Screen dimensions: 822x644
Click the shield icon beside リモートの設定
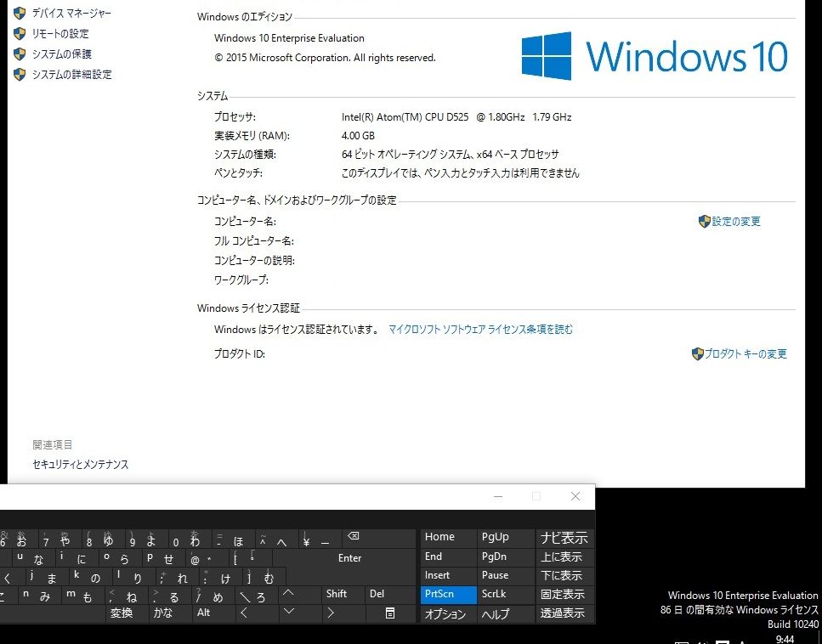click(x=20, y=34)
